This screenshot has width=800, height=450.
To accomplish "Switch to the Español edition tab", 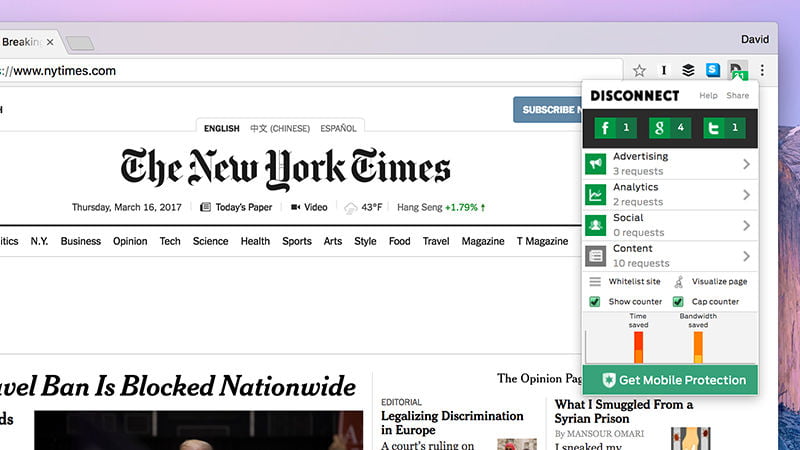I will tap(337, 128).
